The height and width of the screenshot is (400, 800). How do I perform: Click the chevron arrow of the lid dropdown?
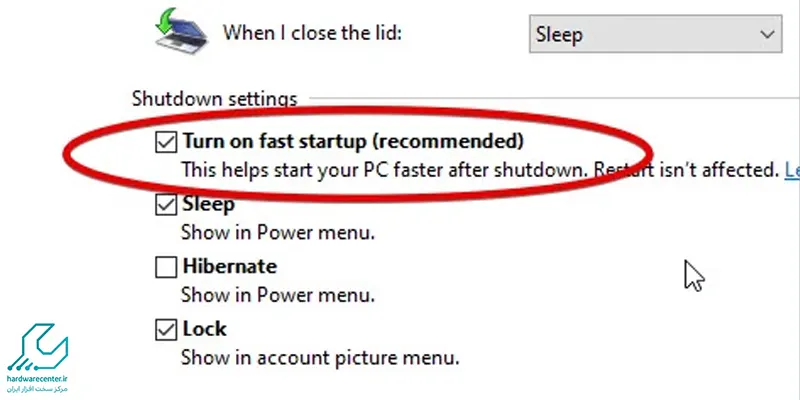tap(767, 35)
